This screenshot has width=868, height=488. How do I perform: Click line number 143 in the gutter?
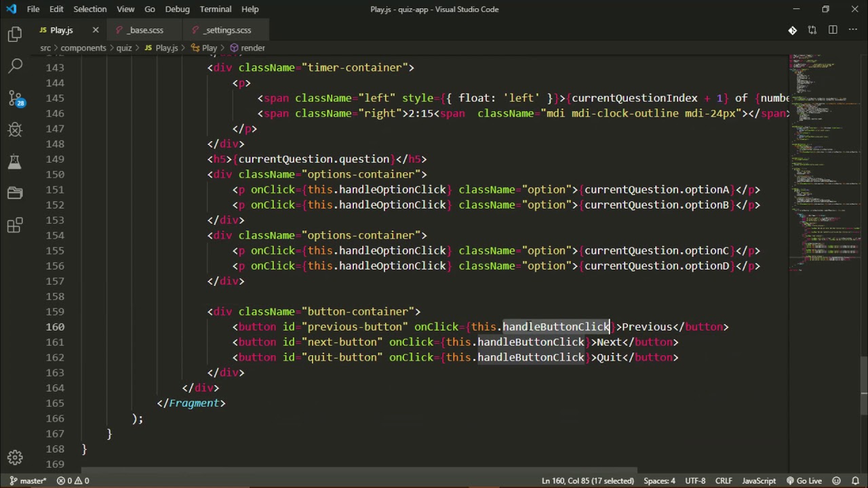[x=55, y=68]
